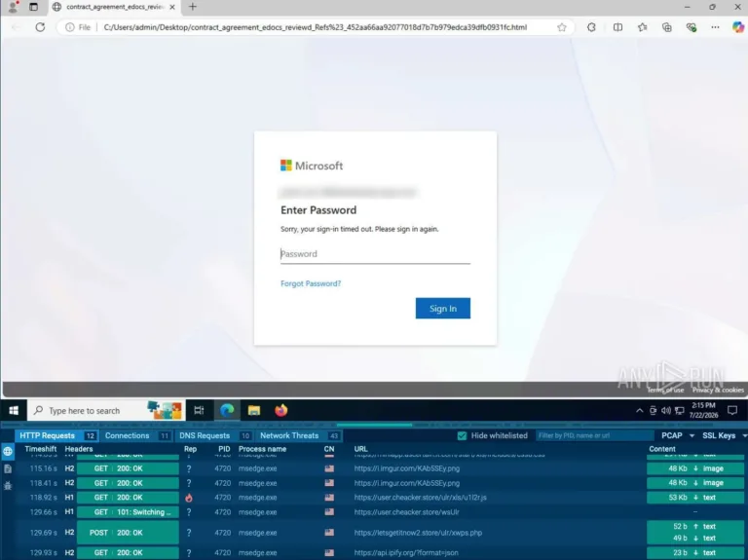Toggle the Hide whitelisted checkbox
The image size is (748, 560).
coord(462,435)
